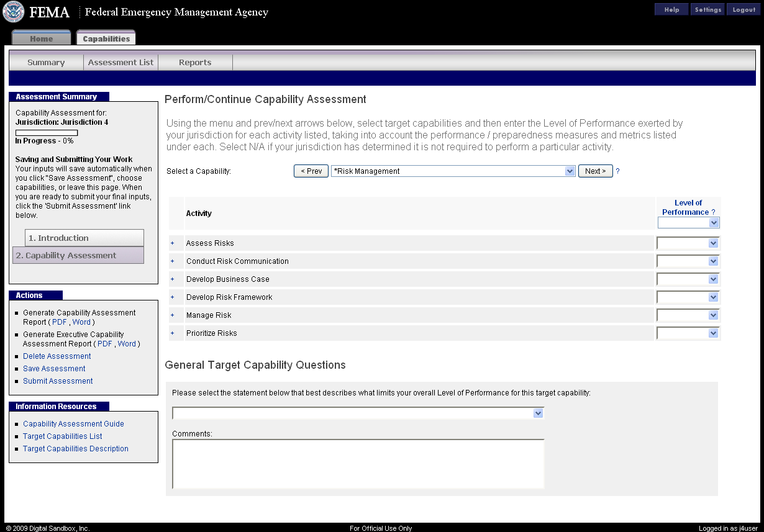764x532 pixels.
Task: Open the Assessment List menu item
Action: click(x=121, y=63)
